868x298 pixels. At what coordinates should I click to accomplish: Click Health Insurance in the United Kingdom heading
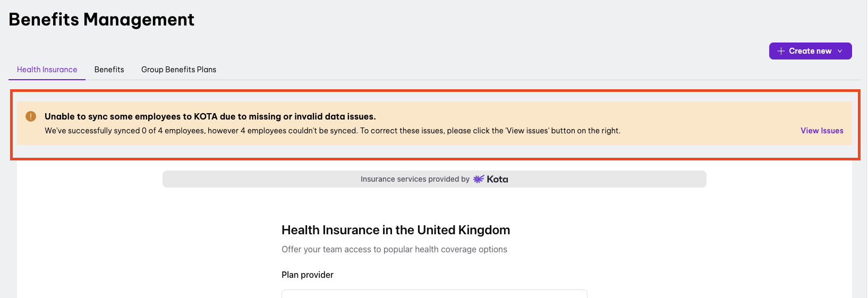pyautogui.click(x=395, y=230)
